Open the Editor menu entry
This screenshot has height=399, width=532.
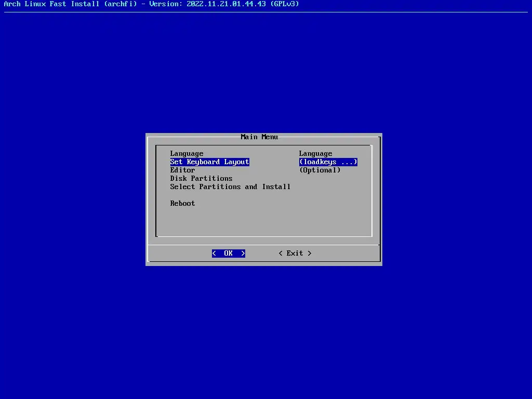[182, 170]
